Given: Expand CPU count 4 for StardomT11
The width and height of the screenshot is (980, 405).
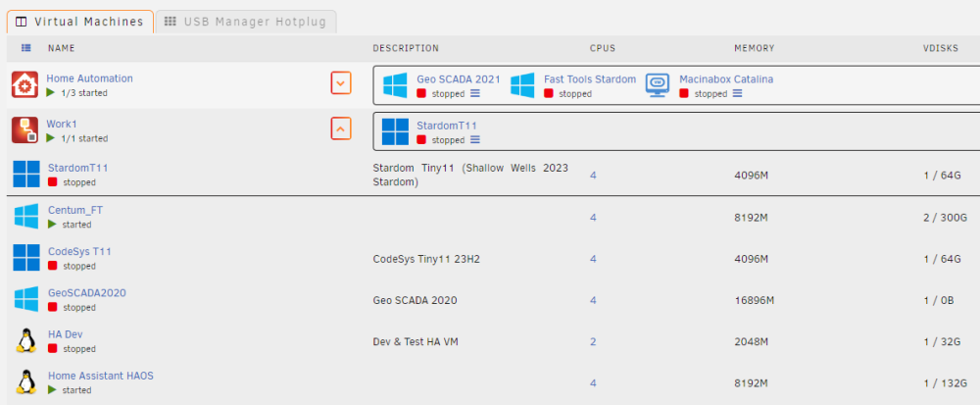Looking at the screenshot, I should point(593,176).
